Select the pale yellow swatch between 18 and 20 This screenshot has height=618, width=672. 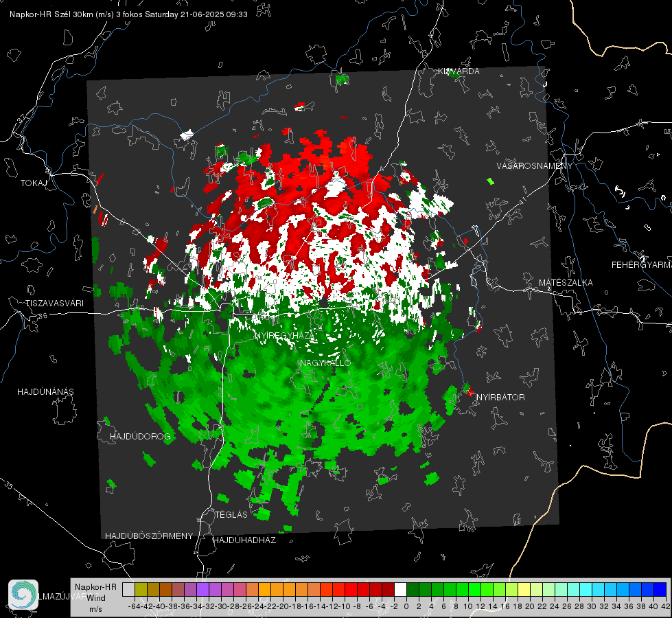click(524, 589)
